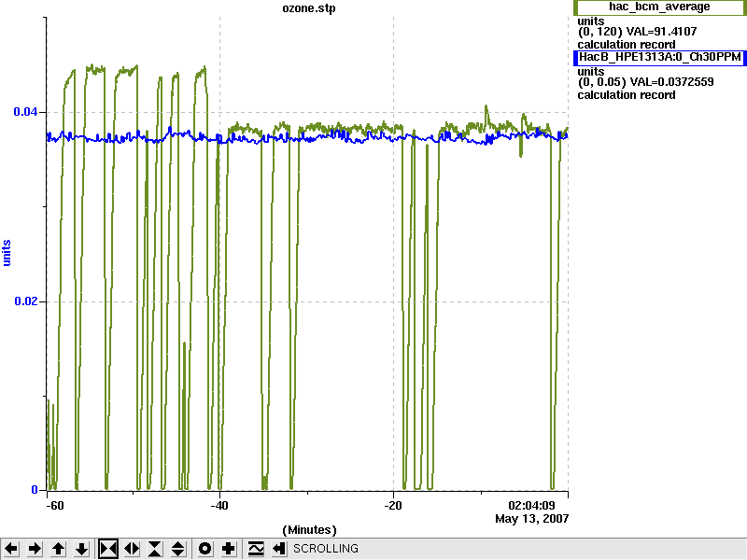Screen dimensions: 747x560
Task: Click the -40 x-axis tick label
Action: pyautogui.click(x=219, y=506)
